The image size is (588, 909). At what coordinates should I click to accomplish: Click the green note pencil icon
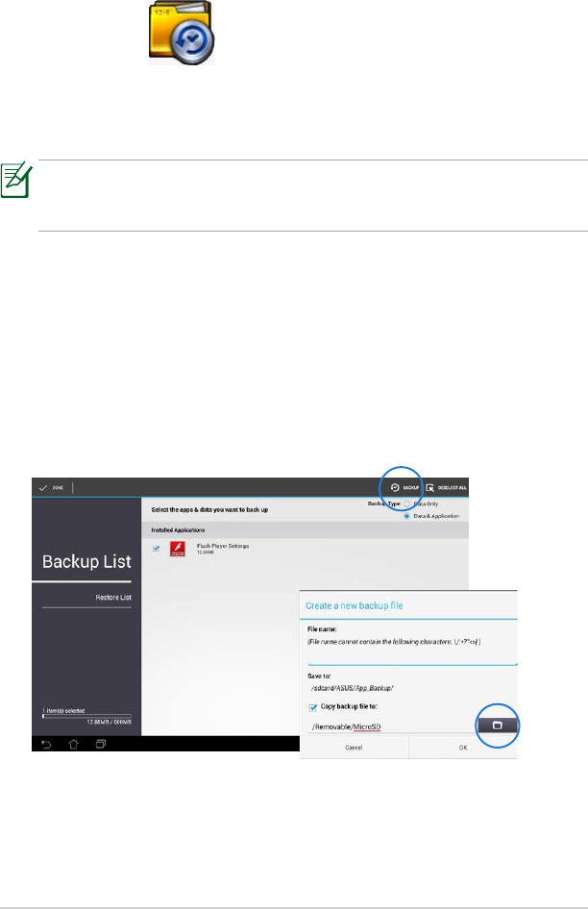click(16, 180)
